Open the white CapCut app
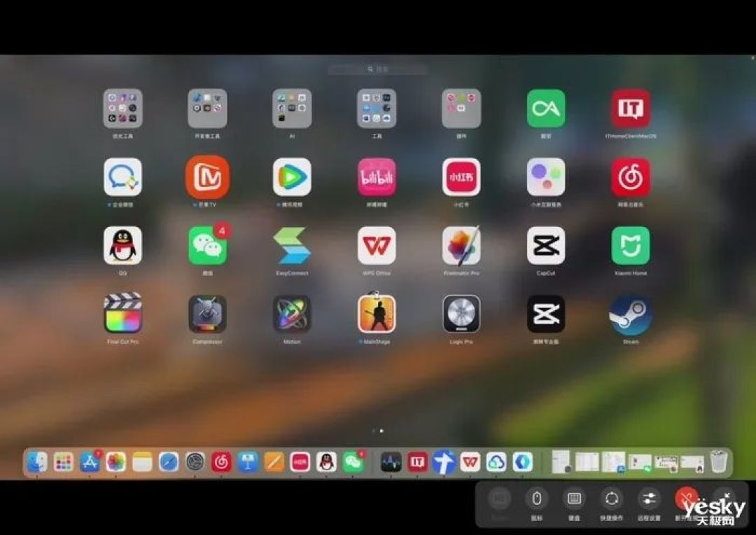Viewport: 756px width, 535px height. click(546, 246)
